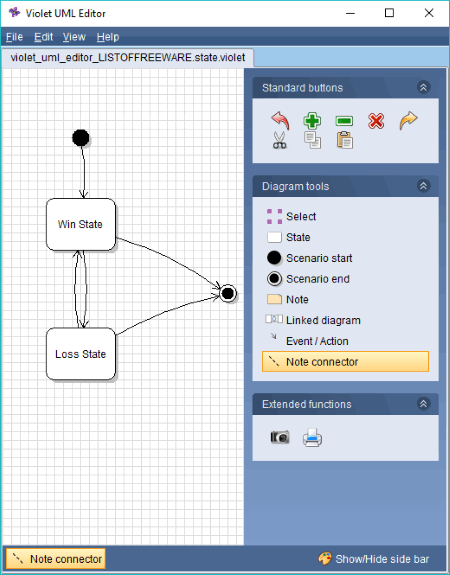Maximize the Violet UML Editor window

pos(389,13)
